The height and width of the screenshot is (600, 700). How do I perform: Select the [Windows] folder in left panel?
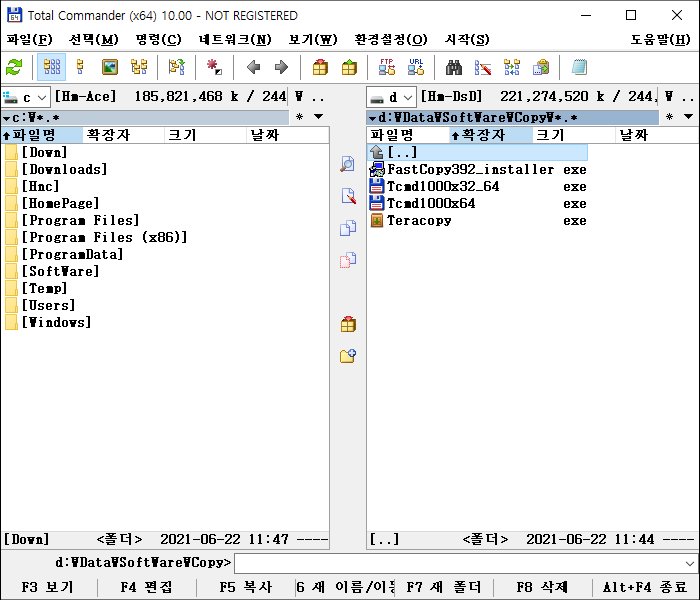48,322
